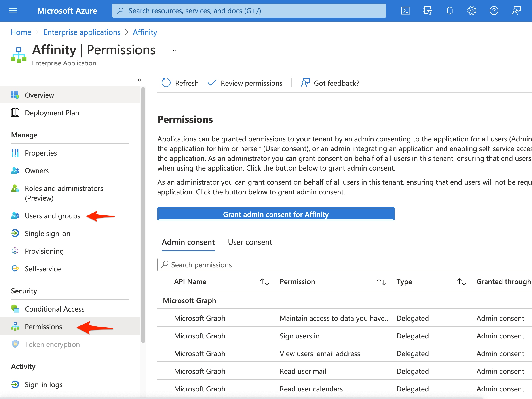Viewport: 532px width, 399px height.
Task: Select the Provisioning sidebar icon
Action: click(15, 251)
